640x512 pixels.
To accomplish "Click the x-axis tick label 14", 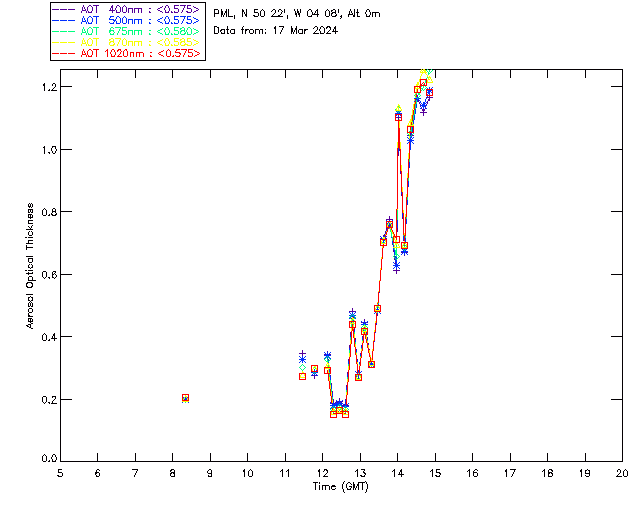I will tap(398, 473).
